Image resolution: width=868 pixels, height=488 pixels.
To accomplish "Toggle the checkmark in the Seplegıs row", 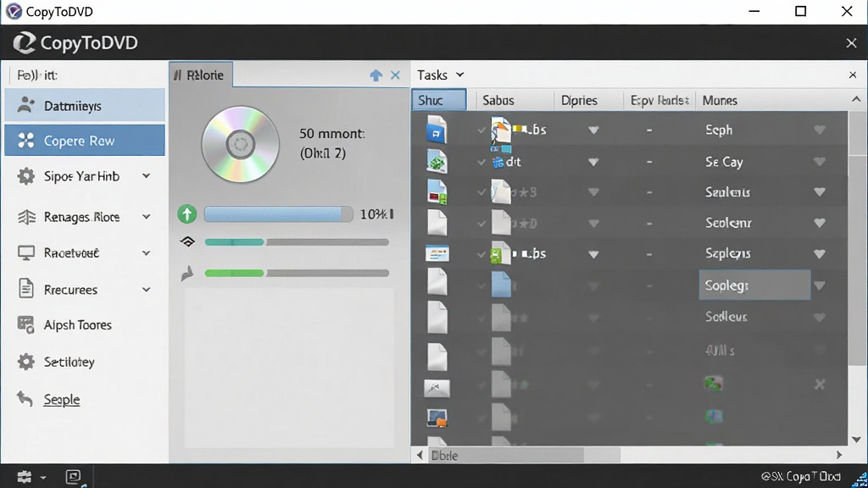I will [x=481, y=254].
